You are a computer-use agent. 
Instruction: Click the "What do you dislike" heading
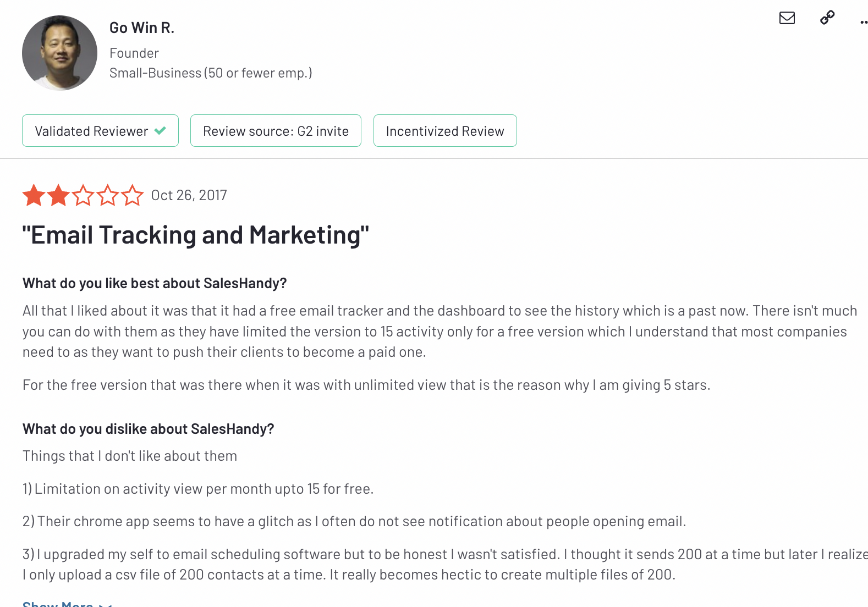coord(148,429)
